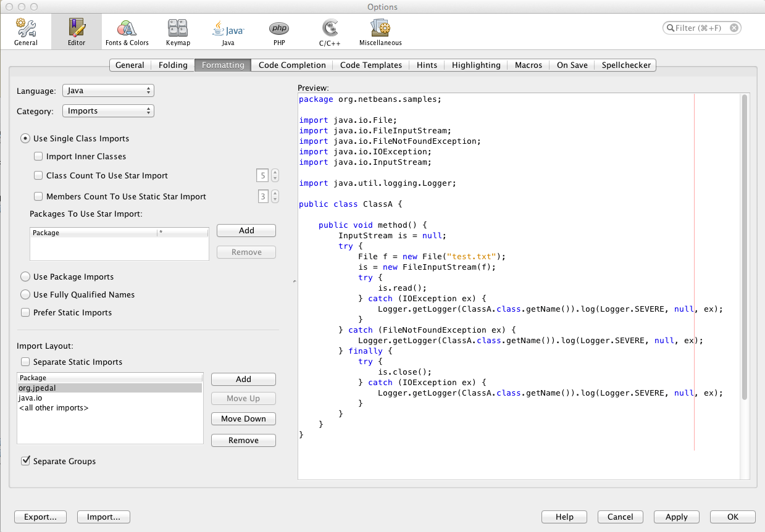Click the preview pane vertical scrollbar

745,247
